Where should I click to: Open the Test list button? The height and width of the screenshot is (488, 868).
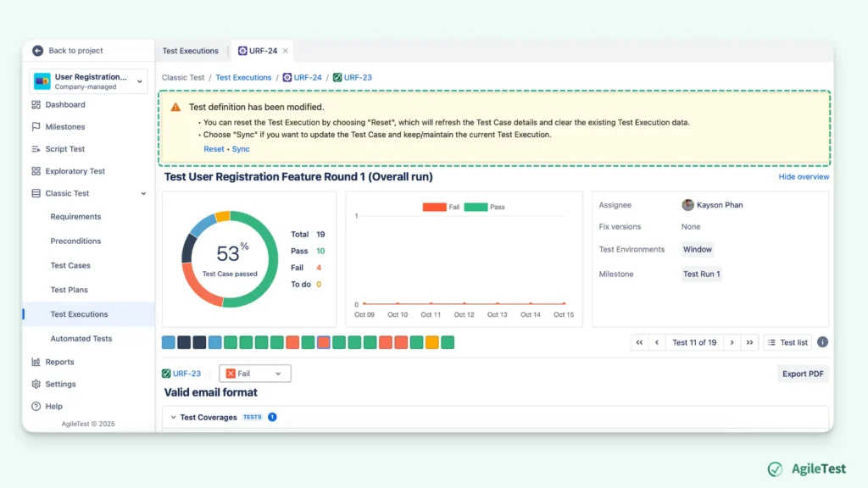pos(787,342)
